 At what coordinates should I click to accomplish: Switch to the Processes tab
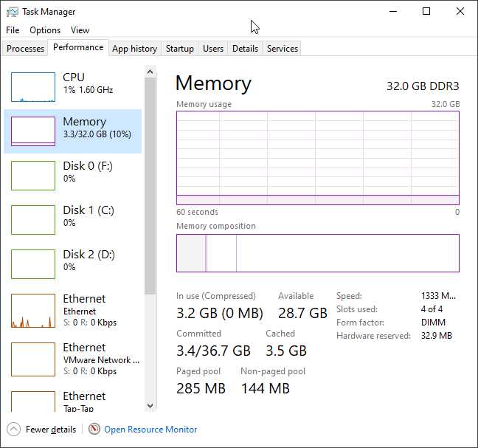point(26,49)
